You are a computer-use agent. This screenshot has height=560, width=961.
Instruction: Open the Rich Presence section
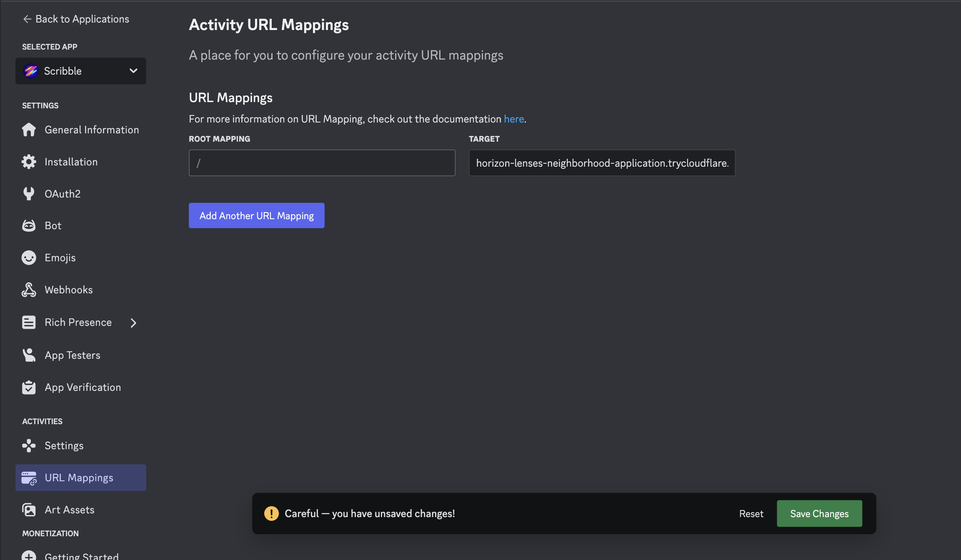(x=81, y=322)
